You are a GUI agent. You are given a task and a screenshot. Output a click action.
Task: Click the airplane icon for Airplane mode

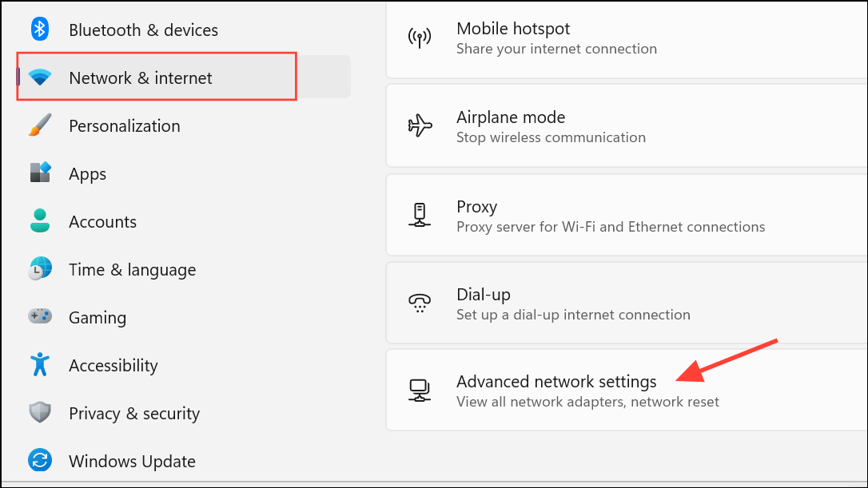[x=420, y=125]
